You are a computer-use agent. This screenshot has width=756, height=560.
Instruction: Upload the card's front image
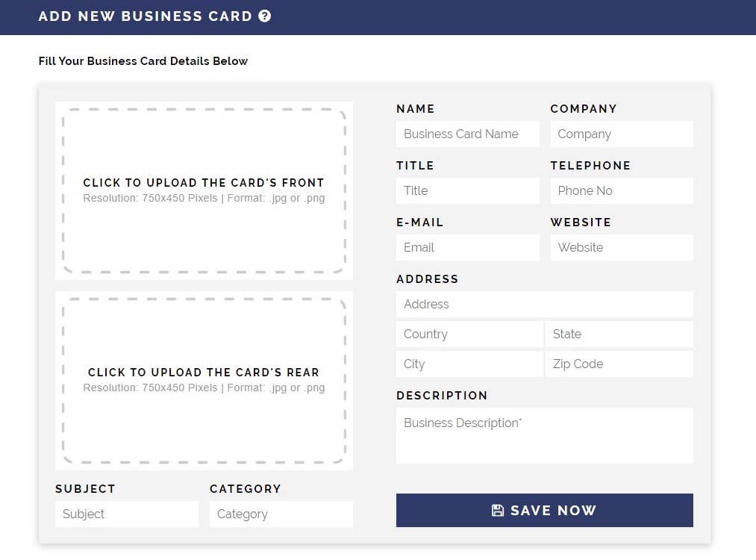[x=204, y=190]
